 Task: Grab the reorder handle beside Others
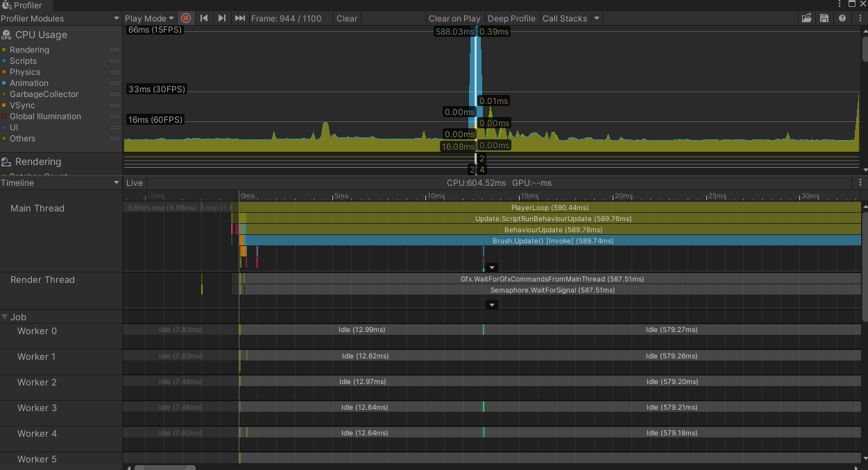tap(114, 139)
